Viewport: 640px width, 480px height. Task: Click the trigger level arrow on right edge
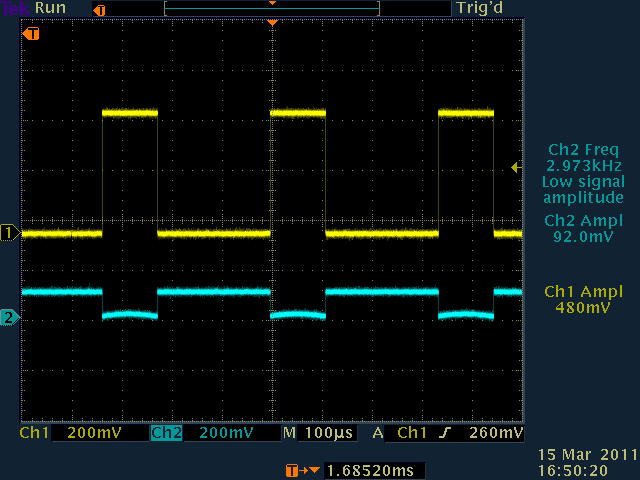pyautogui.click(x=515, y=168)
